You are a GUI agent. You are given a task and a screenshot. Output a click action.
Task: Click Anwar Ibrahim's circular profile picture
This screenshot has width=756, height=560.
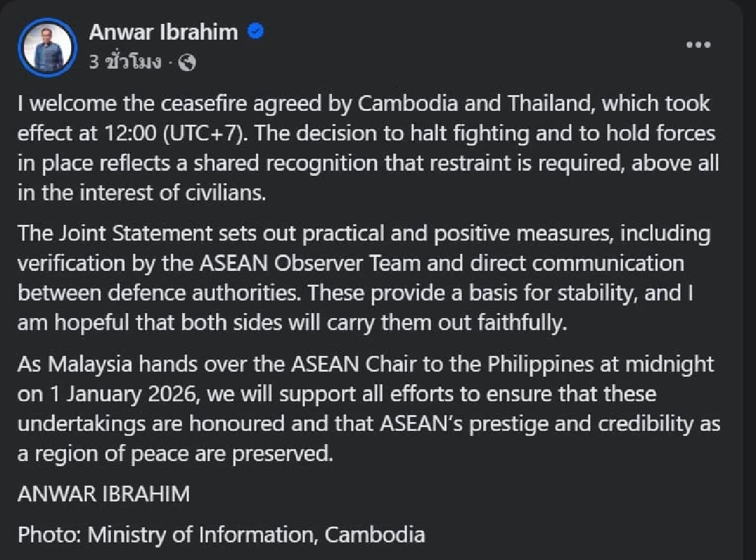(47, 47)
